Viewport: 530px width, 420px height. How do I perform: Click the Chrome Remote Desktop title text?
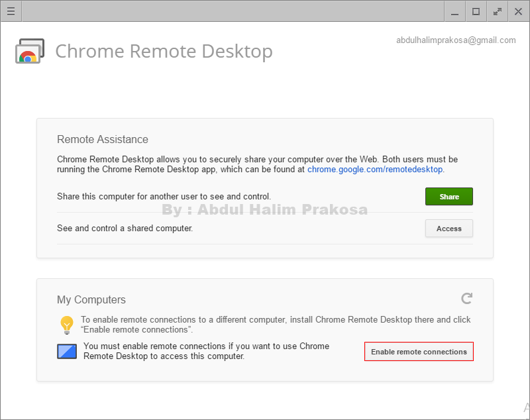(x=164, y=52)
